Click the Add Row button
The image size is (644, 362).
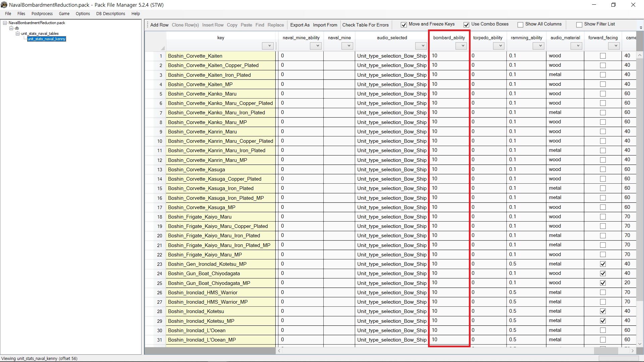coord(159,25)
